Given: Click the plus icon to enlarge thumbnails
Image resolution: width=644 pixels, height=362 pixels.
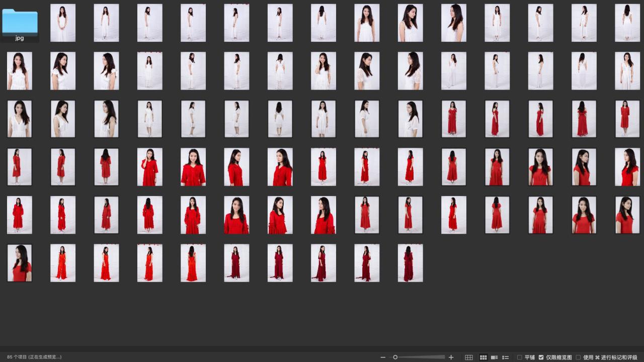Looking at the screenshot, I should [x=451, y=357].
